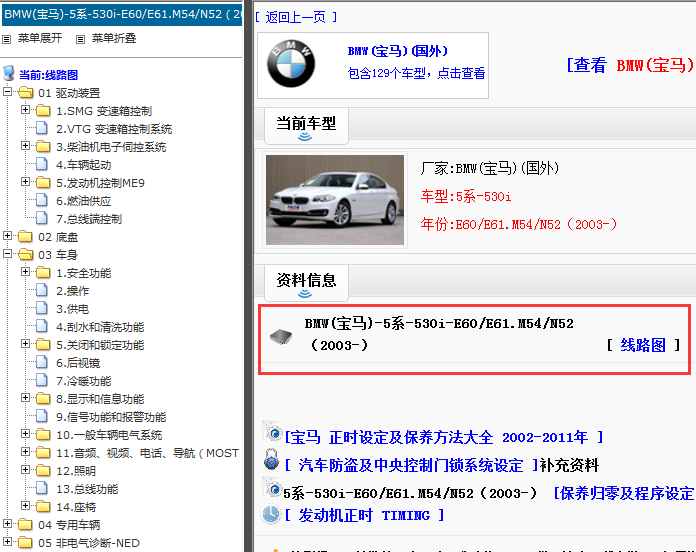Click the BMW roundel logo
696x552 pixels.
coord(291,64)
